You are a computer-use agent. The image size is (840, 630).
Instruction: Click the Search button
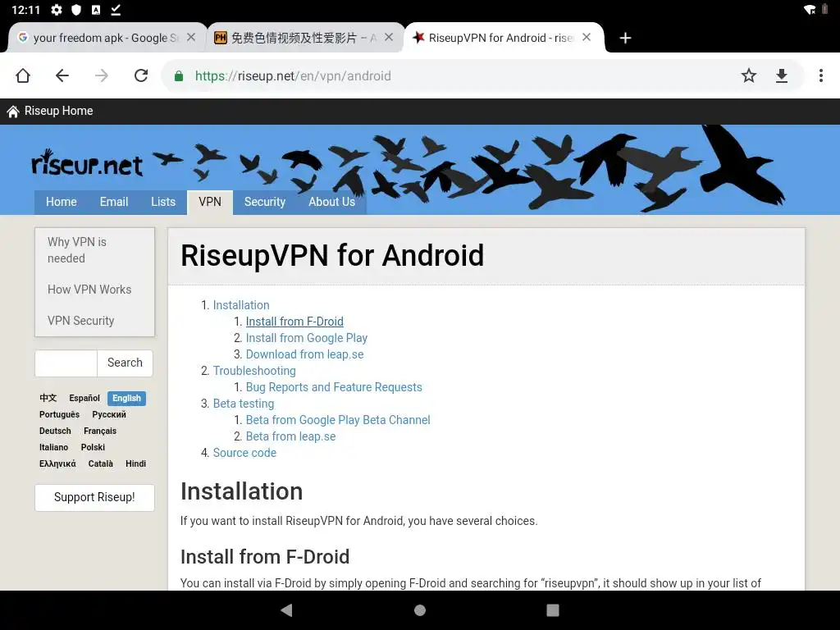point(125,363)
